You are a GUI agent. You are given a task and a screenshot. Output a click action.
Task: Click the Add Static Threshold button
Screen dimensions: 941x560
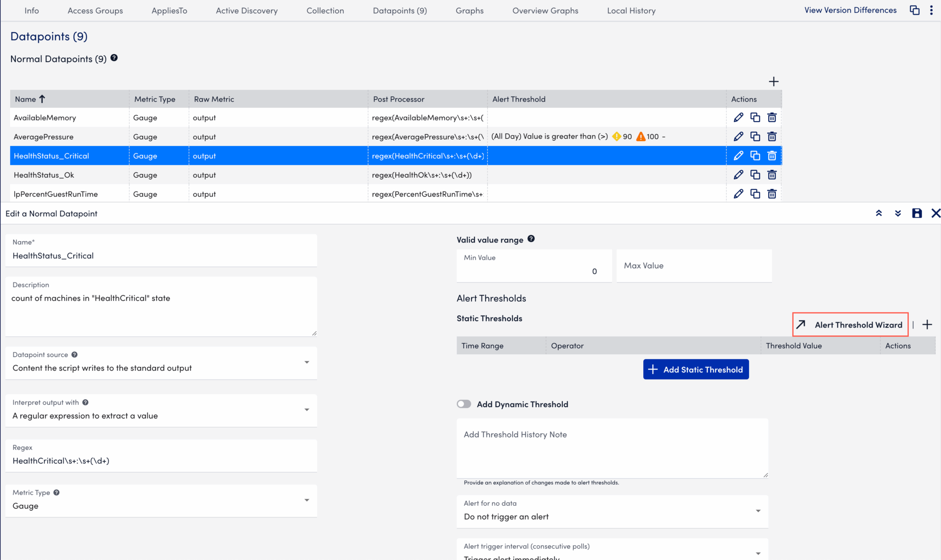[x=696, y=369]
